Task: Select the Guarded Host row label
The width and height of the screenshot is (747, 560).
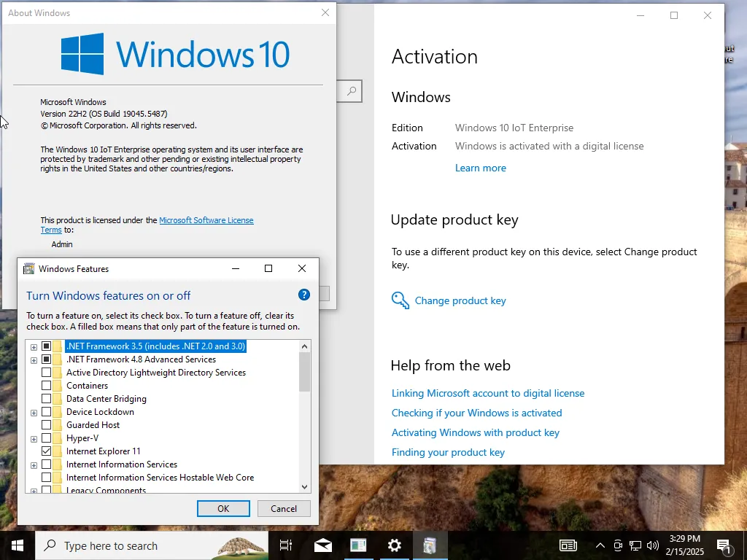Action: [x=93, y=425]
